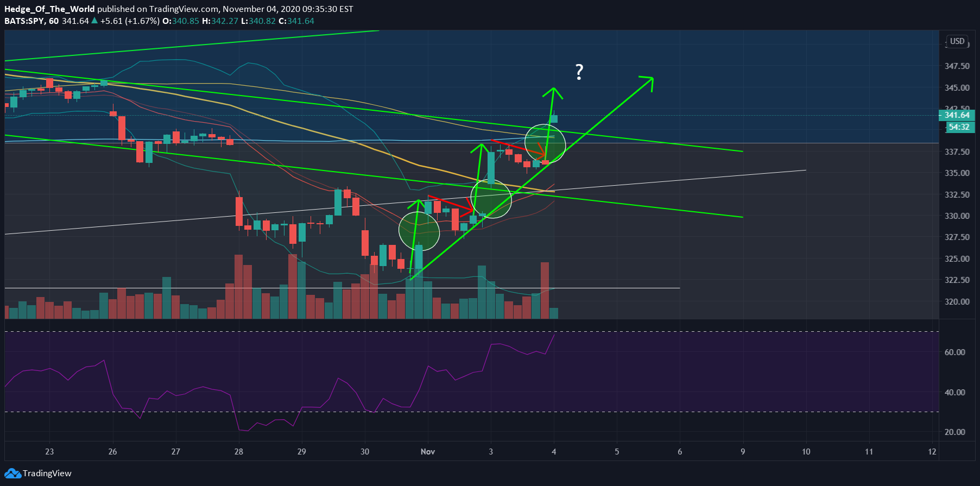Click the date axis label 26
The image size is (980, 486).
(112, 452)
